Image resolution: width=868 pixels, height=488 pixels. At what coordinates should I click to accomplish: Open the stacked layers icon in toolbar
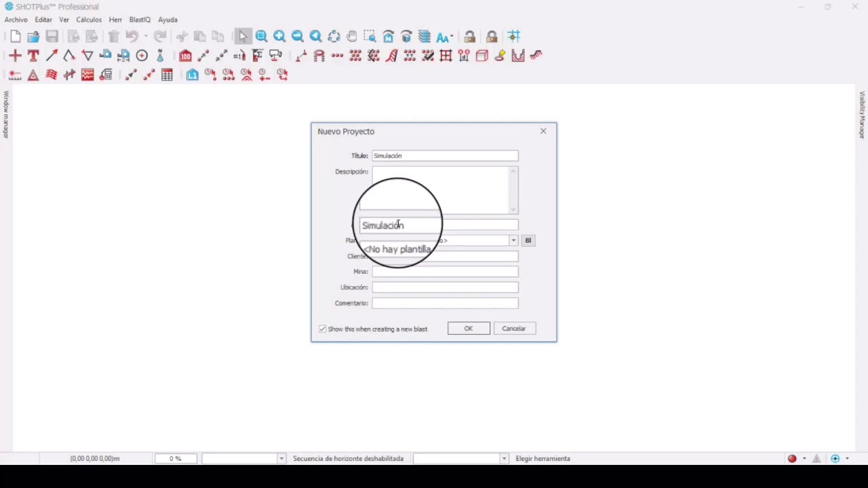[425, 37]
